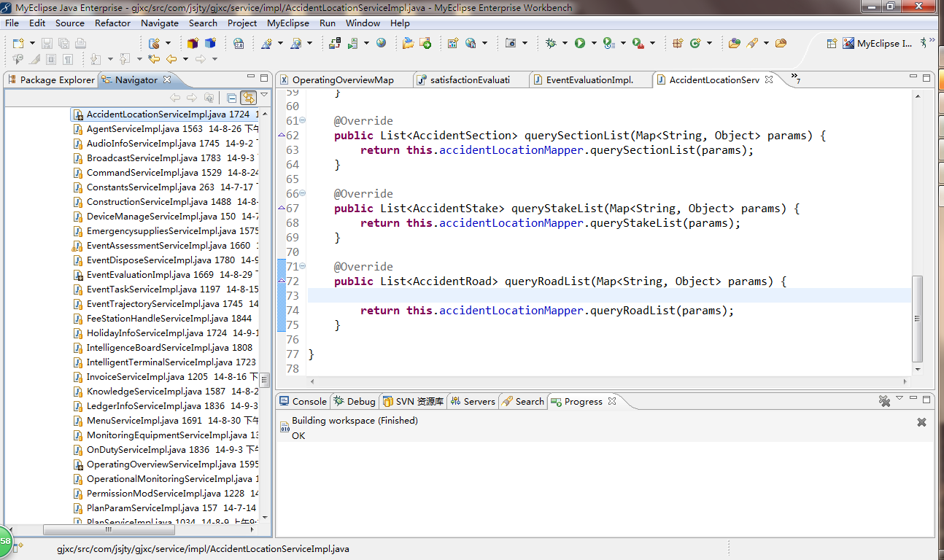The height and width of the screenshot is (560, 944).
Task: Click the New file wizard icon
Action: point(18,43)
